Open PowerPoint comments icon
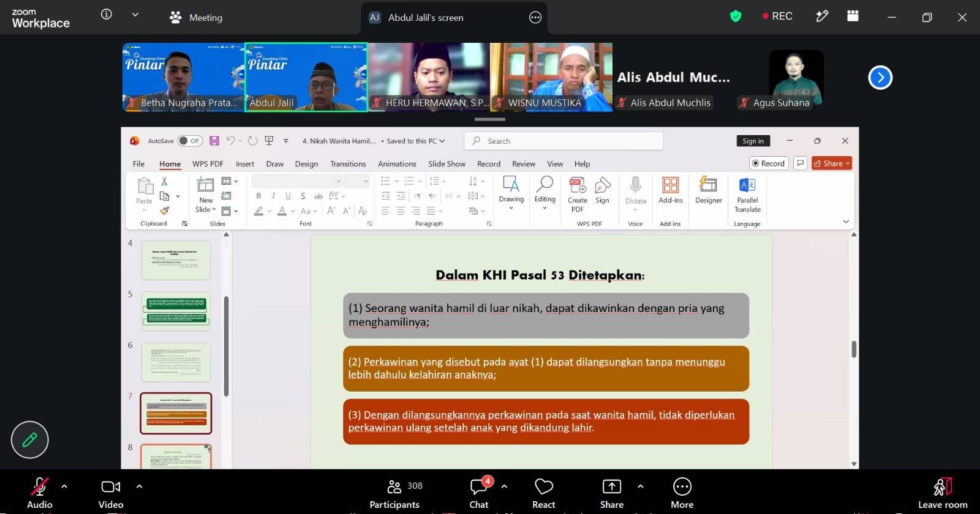This screenshot has width=980, height=514. [x=800, y=163]
